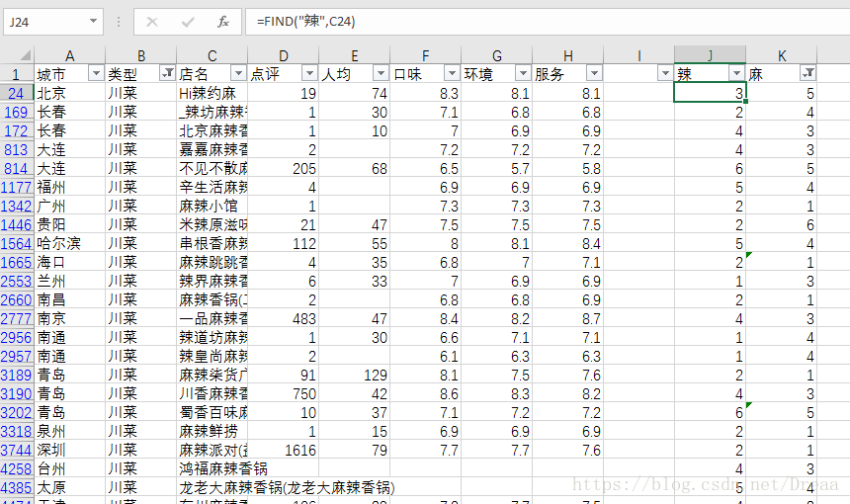Open the column I filter dropdown

tap(666, 73)
